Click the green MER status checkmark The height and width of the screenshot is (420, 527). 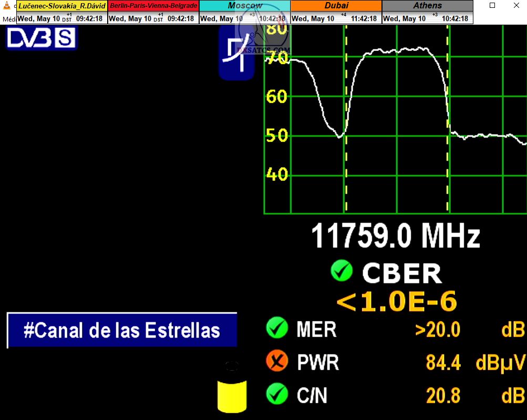(277, 329)
